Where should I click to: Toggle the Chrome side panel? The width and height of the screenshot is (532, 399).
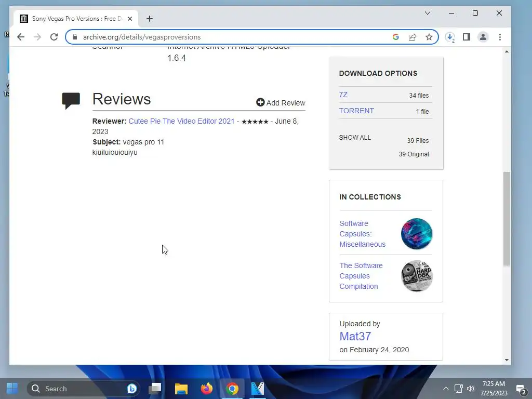[x=467, y=37]
